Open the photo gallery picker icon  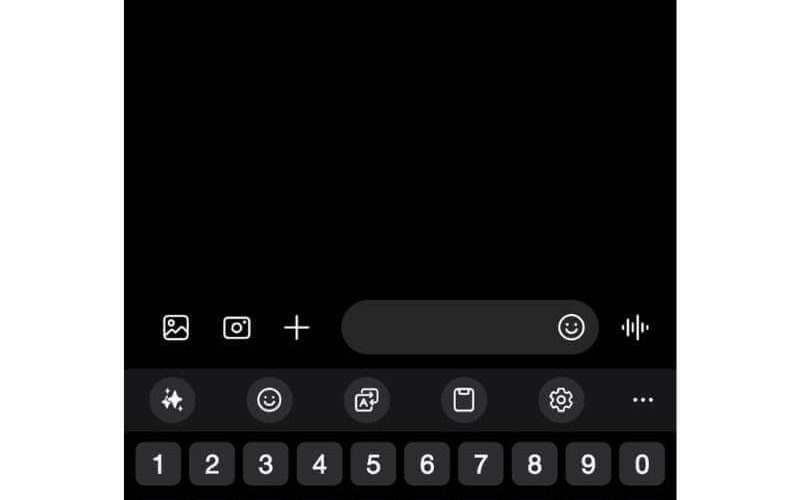point(176,328)
